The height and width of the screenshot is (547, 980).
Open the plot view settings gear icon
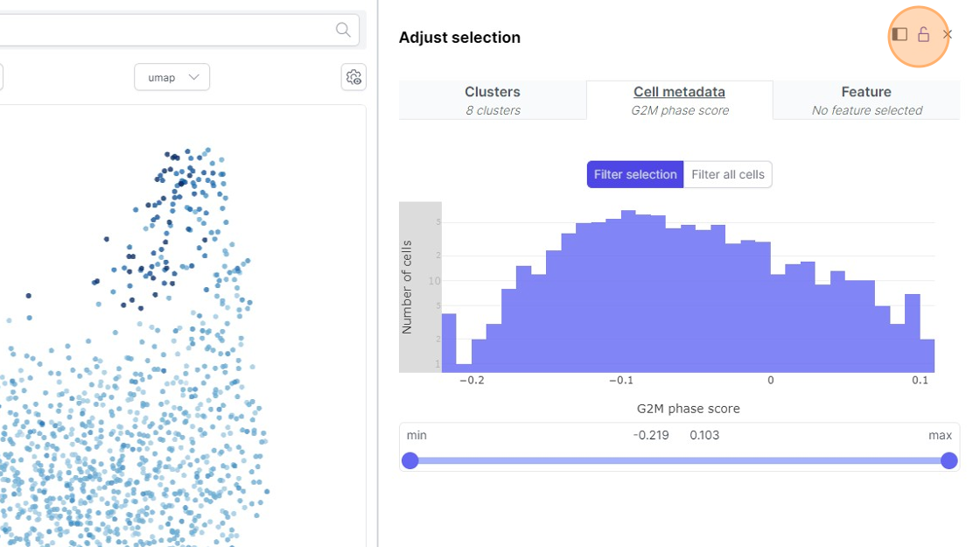click(353, 77)
